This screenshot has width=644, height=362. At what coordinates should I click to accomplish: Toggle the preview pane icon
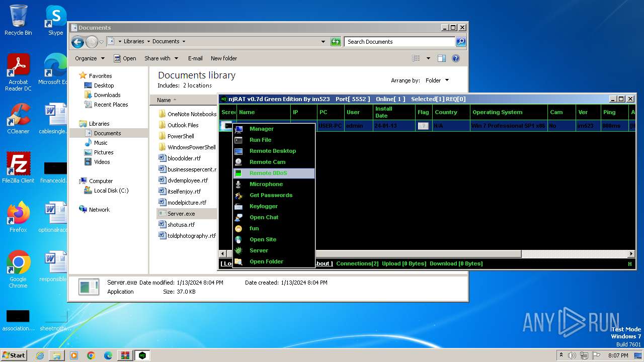pos(441,58)
